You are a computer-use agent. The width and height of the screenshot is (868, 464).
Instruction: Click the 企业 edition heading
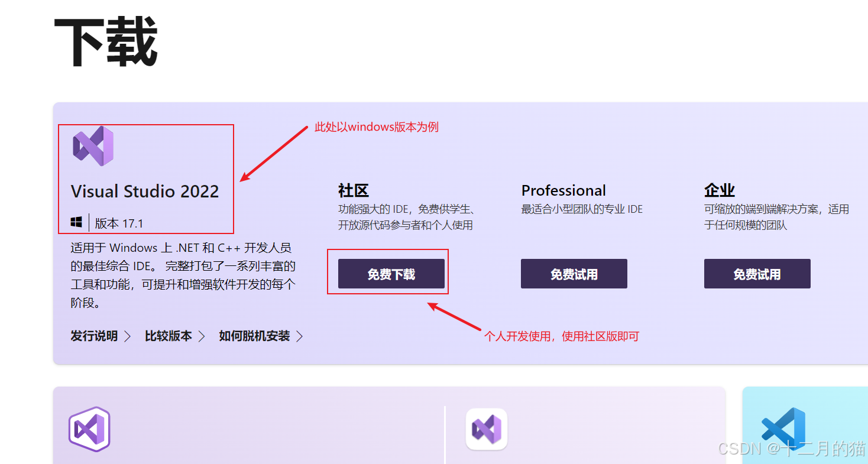[x=720, y=190]
